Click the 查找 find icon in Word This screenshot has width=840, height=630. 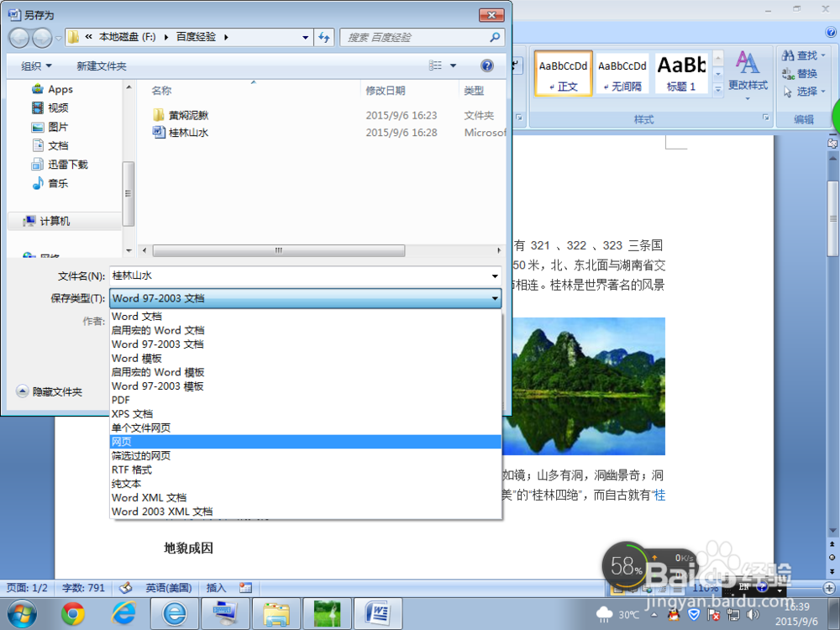tap(788, 55)
